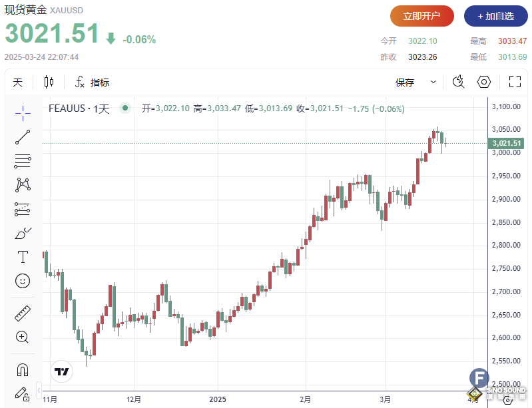Select the XABCD pattern tool
Viewport: 532px width, 408px height.
23,184
